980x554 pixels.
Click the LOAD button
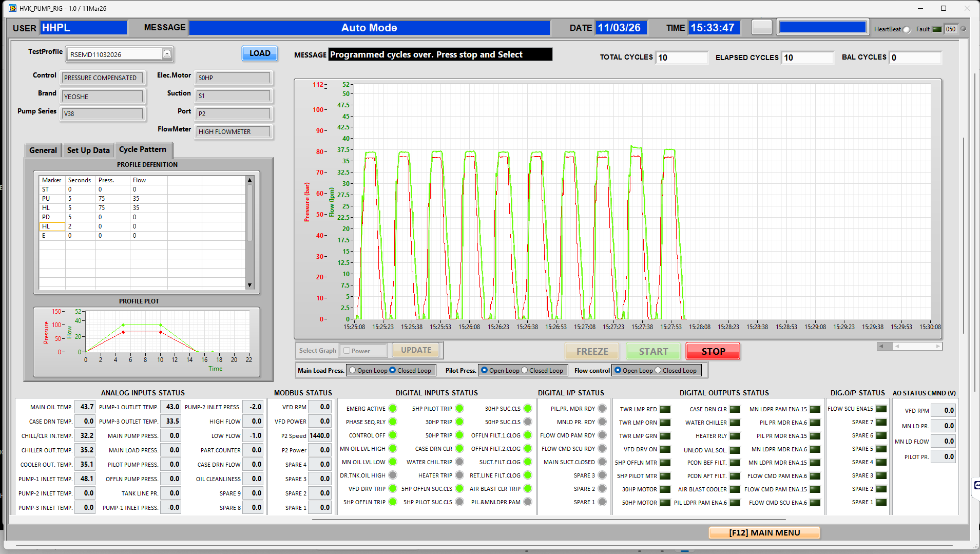260,53
